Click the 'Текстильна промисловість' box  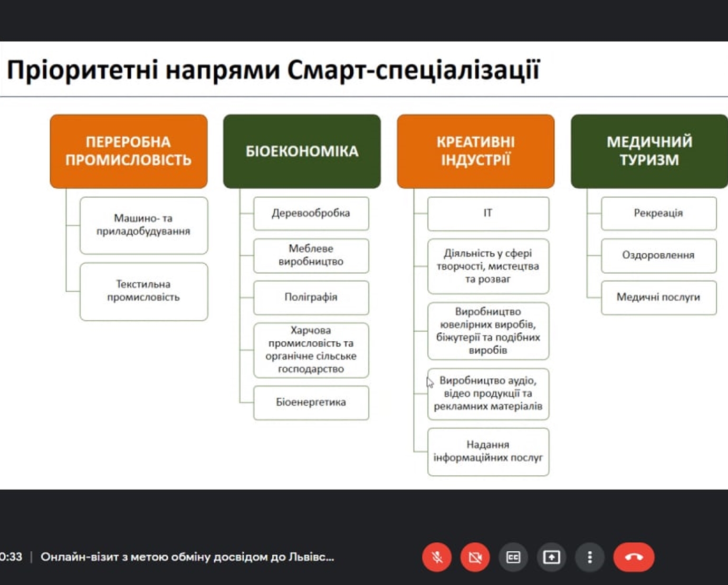click(x=143, y=291)
